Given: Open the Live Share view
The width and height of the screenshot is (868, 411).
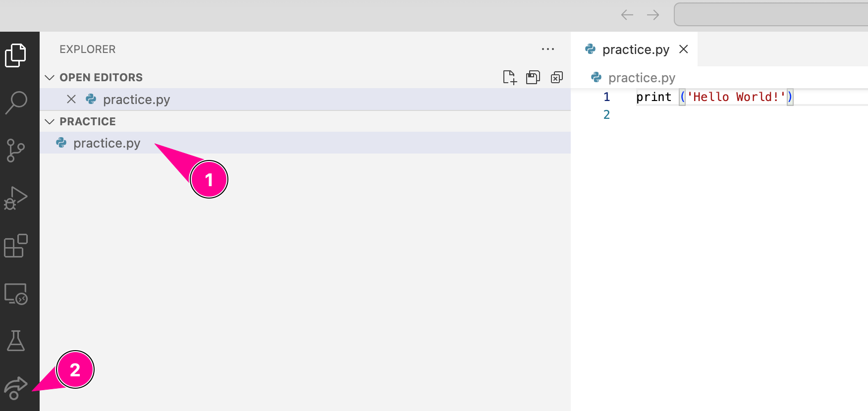Looking at the screenshot, I should point(15,388).
